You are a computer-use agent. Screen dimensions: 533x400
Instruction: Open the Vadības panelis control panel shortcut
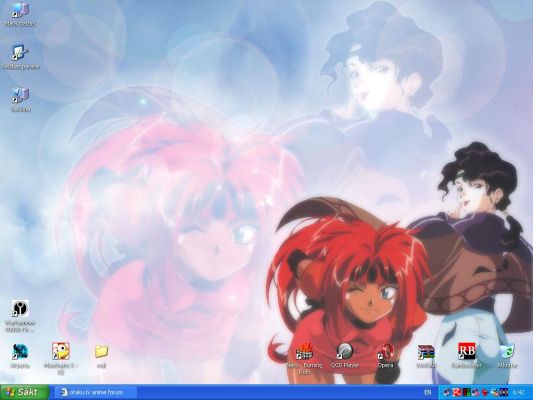pos(21,57)
